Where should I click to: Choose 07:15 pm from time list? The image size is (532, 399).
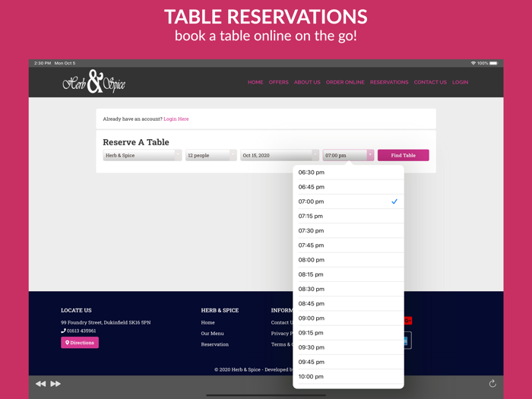(x=348, y=216)
